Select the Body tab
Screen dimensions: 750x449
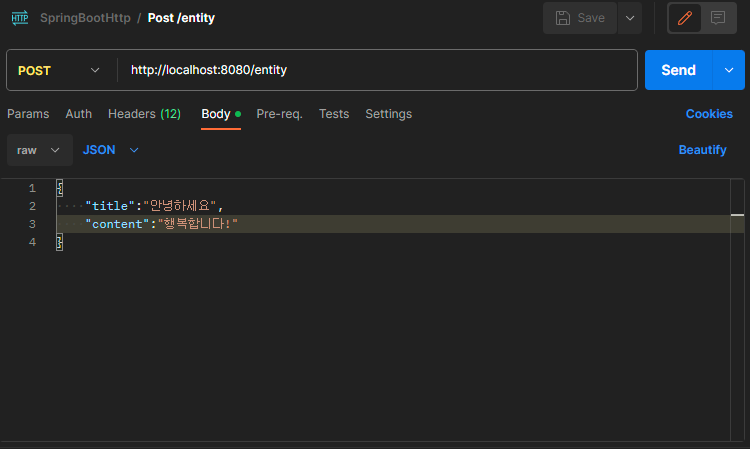point(221,114)
